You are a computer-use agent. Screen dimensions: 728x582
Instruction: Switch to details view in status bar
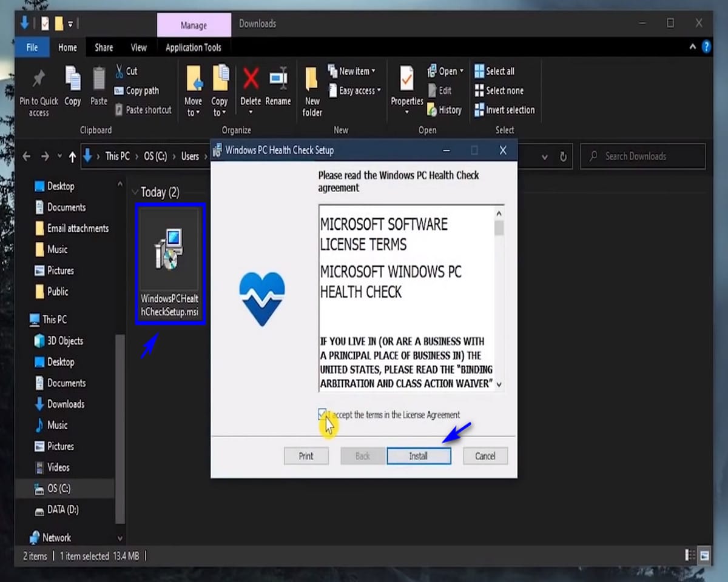[690, 555]
